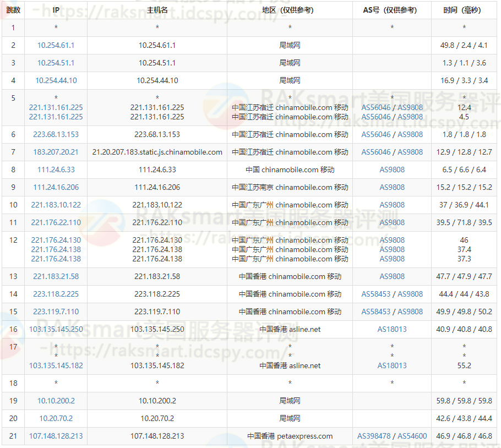Select the 183.207.20.21 IP address link
The height and width of the screenshot is (448, 501).
[56, 152]
